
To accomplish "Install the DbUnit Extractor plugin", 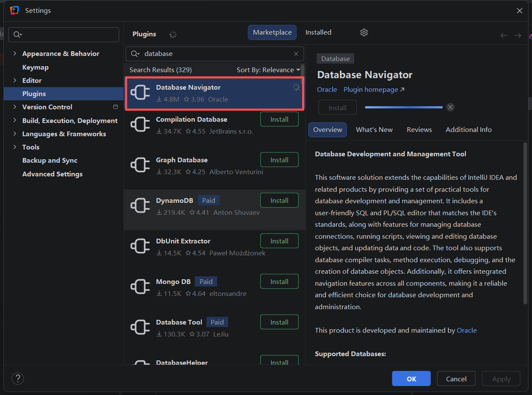I will [x=279, y=241].
